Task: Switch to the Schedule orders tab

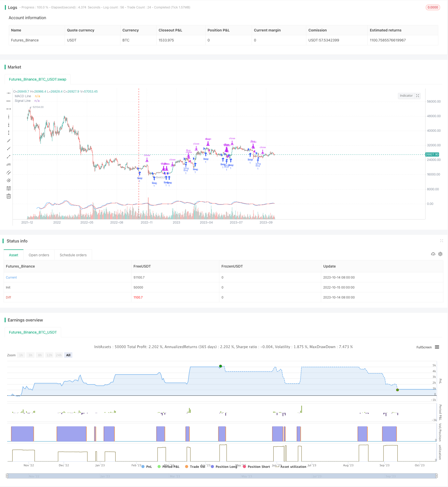Action: [x=73, y=255]
